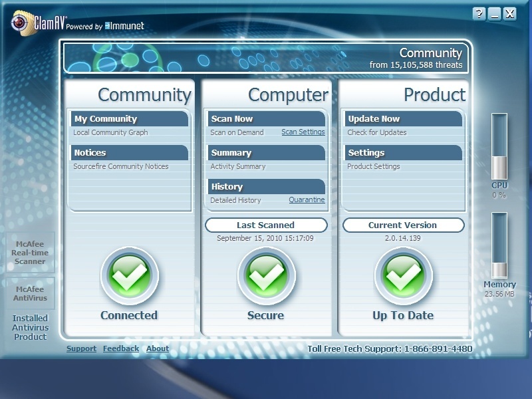Open My Community graph

129,119
